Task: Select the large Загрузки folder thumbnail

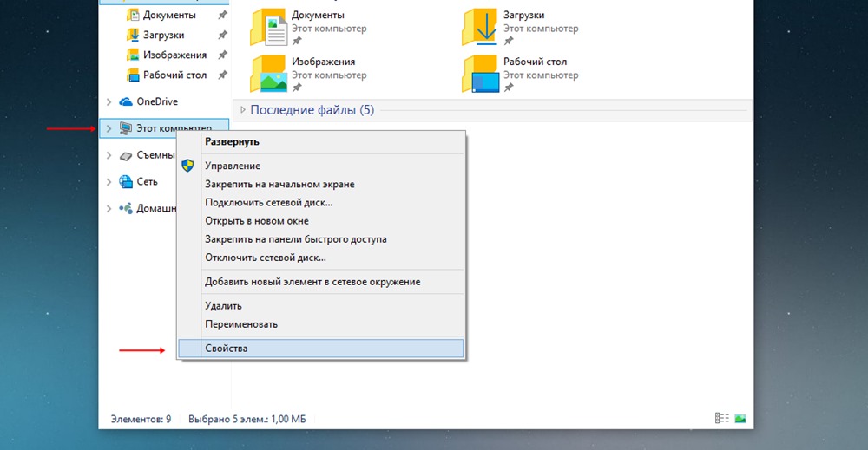Action: click(x=481, y=27)
